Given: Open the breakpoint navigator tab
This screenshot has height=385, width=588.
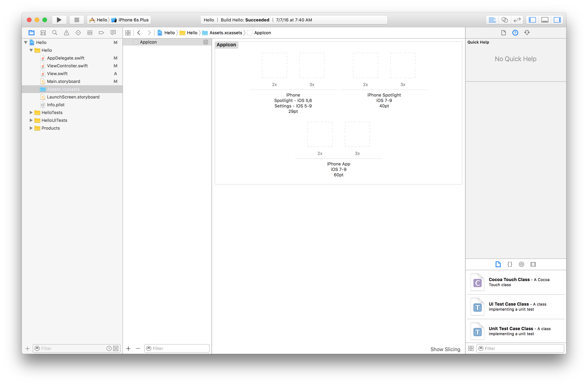Looking at the screenshot, I should (101, 33).
